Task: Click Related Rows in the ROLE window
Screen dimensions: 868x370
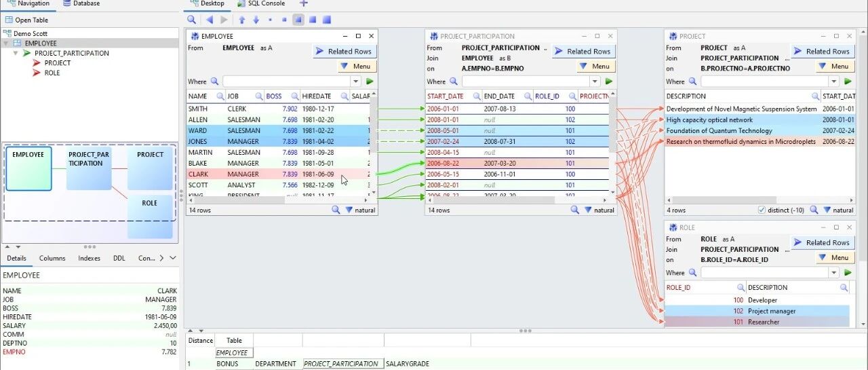Action: 823,242
